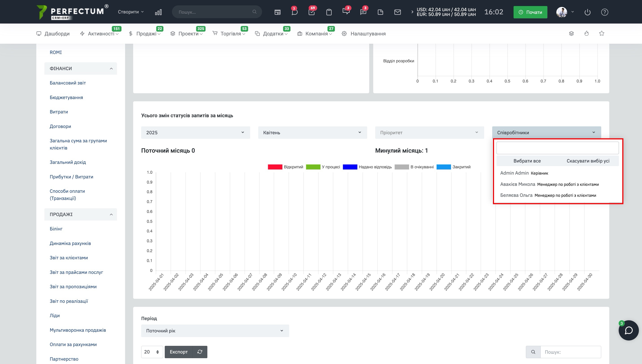Select Admin Admin in employee list
Viewport: 642px width, 364px height.
pyautogui.click(x=514, y=173)
